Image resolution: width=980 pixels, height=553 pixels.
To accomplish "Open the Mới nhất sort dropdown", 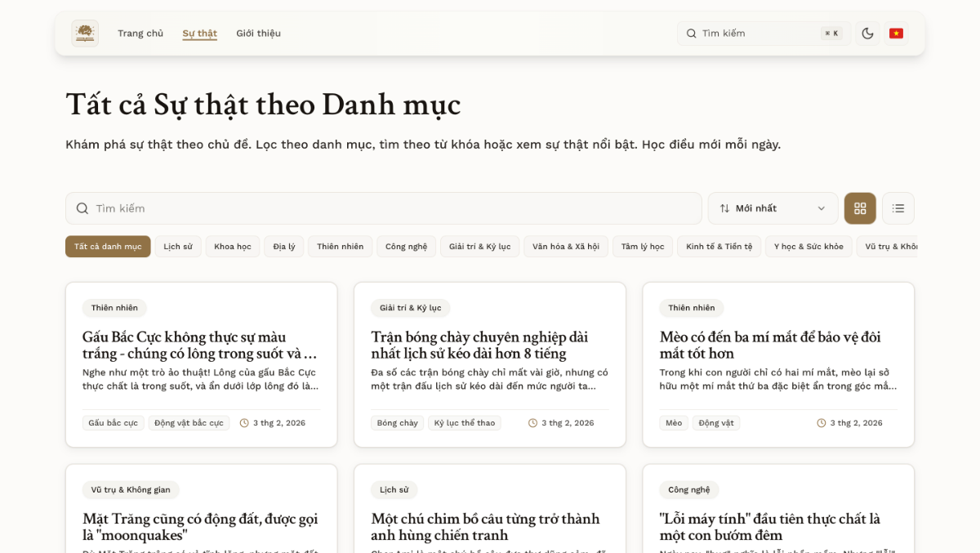I will (772, 208).
